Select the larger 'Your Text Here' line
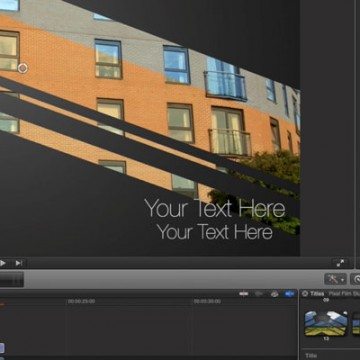 pyautogui.click(x=215, y=208)
